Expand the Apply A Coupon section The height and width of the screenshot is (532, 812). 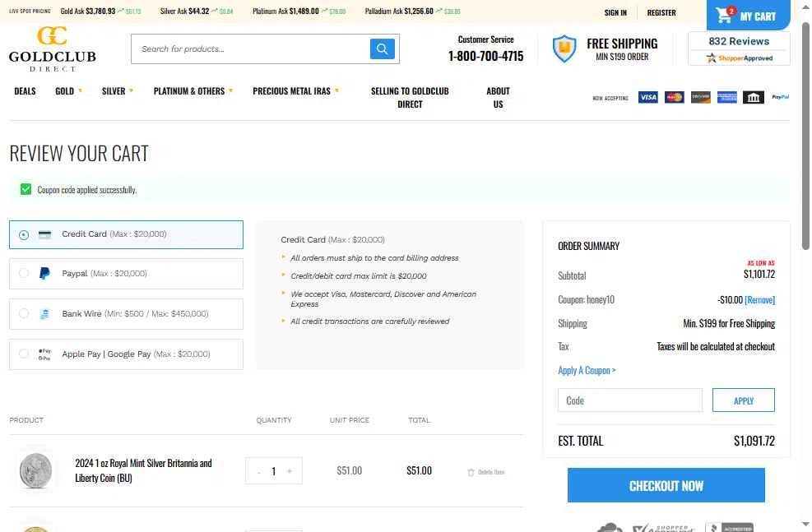(x=587, y=370)
